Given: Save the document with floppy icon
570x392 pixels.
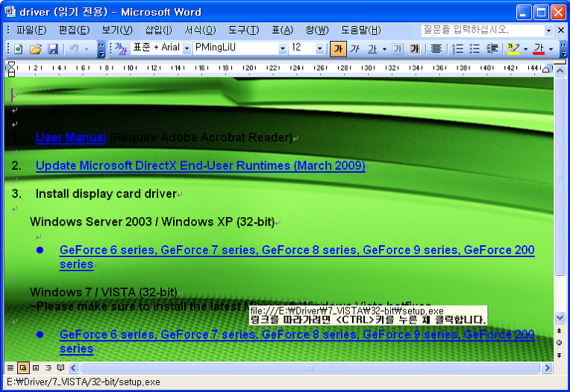Looking at the screenshot, I should [x=53, y=48].
